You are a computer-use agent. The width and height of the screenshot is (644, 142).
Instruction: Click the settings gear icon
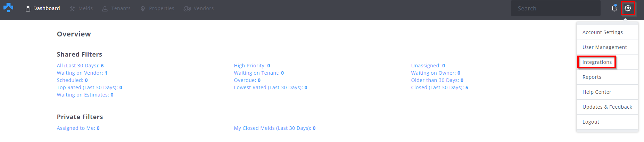pyautogui.click(x=628, y=8)
